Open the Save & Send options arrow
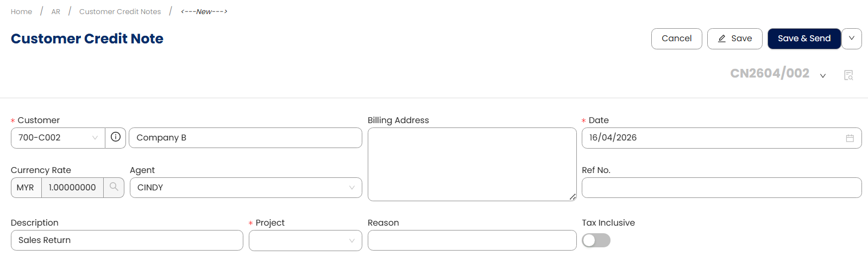 pos(852,39)
